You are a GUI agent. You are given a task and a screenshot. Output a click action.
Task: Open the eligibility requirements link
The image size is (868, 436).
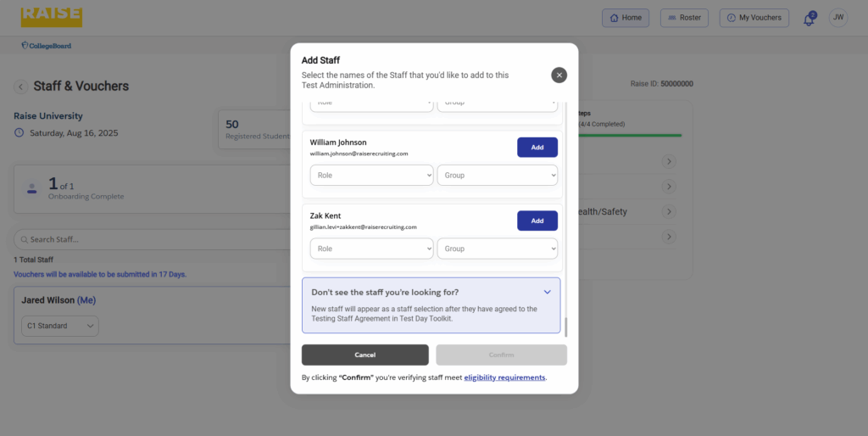pyautogui.click(x=504, y=377)
